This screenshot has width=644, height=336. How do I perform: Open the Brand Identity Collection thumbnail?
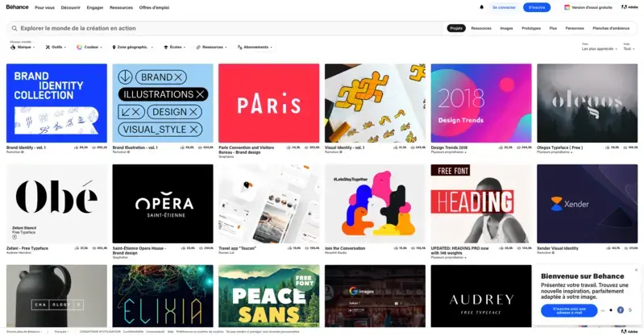(x=56, y=103)
